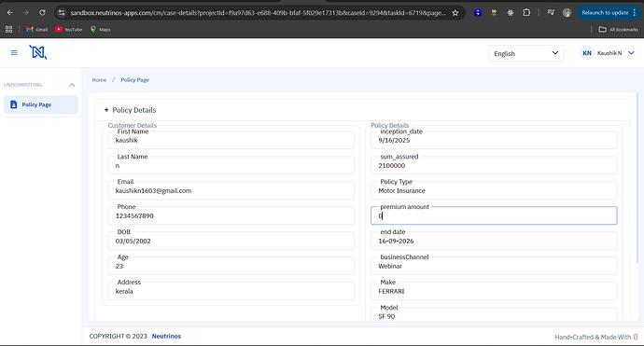The height and width of the screenshot is (346, 644).
Task: Collapse the Underwriting sidebar section
Action: pos(72,85)
